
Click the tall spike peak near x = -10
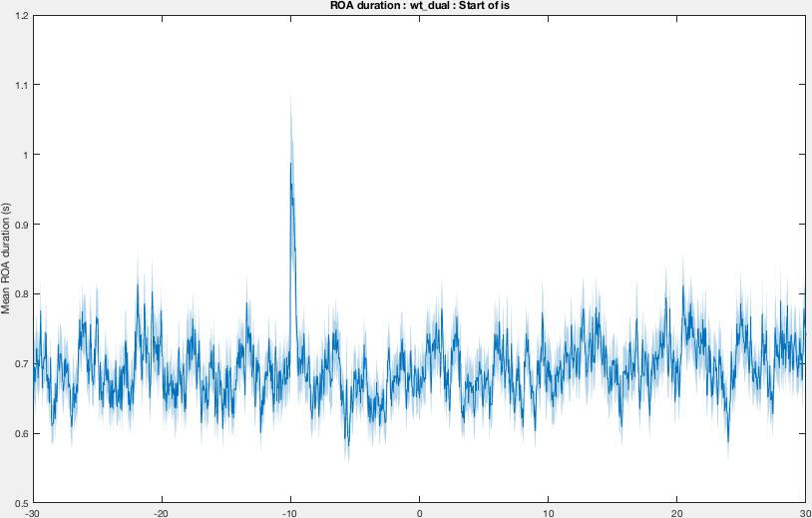pos(290,164)
